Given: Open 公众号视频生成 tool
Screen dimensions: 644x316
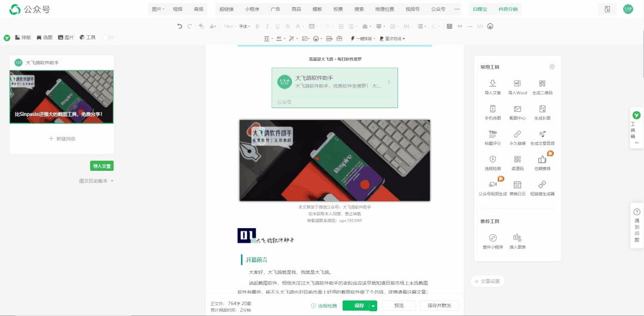Looking at the screenshot, I should tap(493, 188).
